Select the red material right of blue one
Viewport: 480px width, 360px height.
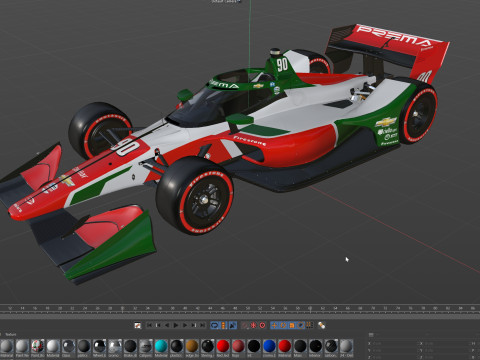(x=285, y=346)
